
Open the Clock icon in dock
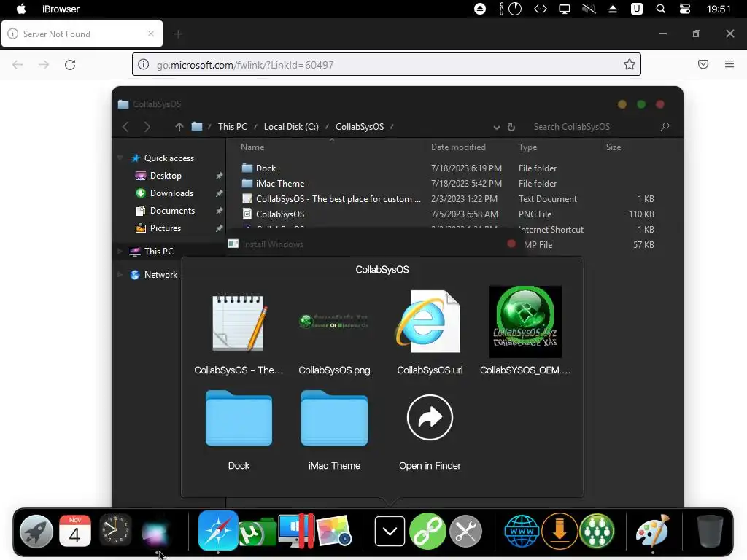tap(115, 531)
